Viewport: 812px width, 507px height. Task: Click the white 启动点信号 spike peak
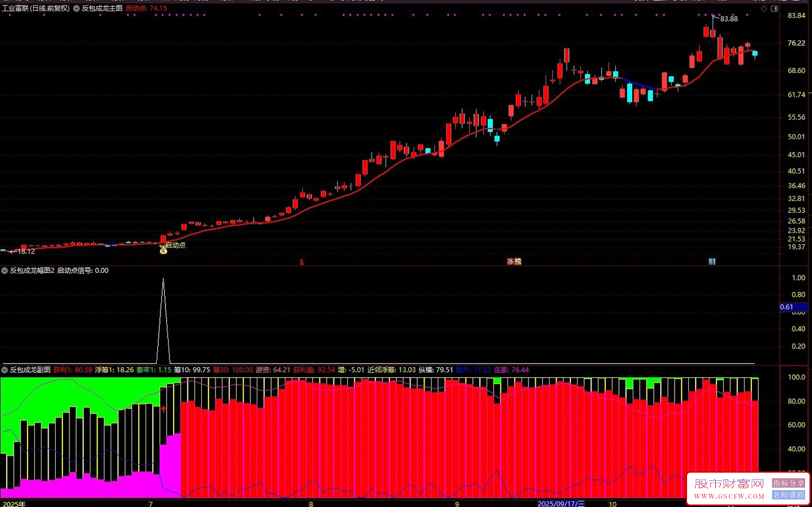tap(164, 280)
